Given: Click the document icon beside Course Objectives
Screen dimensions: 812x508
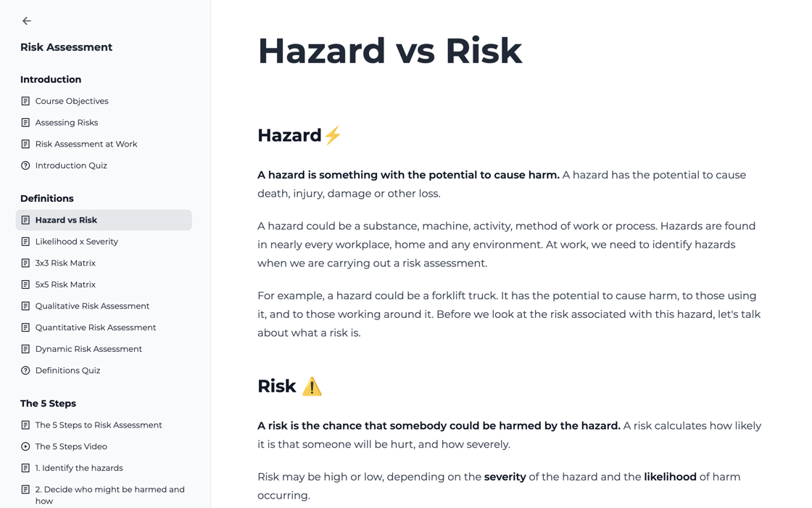Looking at the screenshot, I should click(25, 101).
